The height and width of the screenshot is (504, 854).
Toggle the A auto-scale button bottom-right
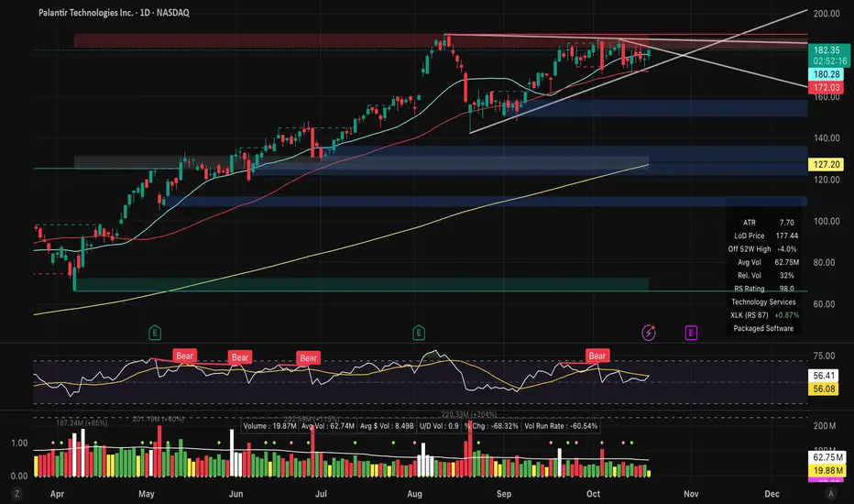830,494
